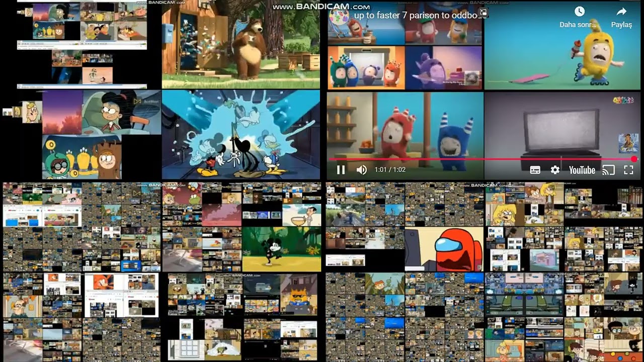Click the Masha and the Bear video panel
The height and width of the screenshot is (362, 644).
click(241, 44)
